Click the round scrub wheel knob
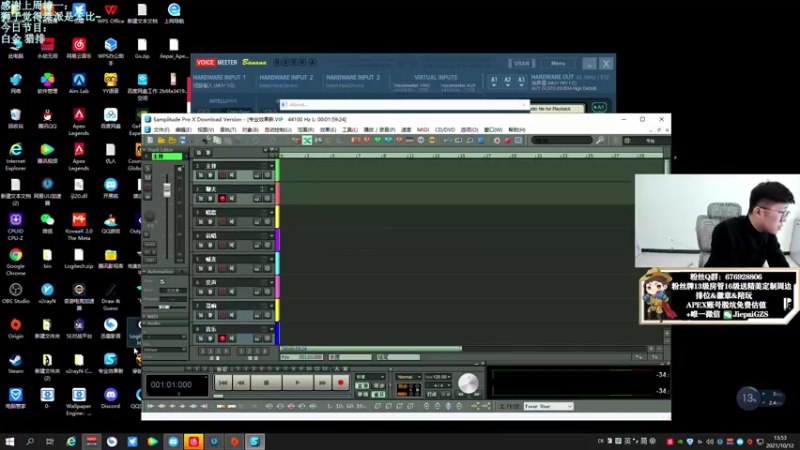800x450 pixels. coord(468,383)
